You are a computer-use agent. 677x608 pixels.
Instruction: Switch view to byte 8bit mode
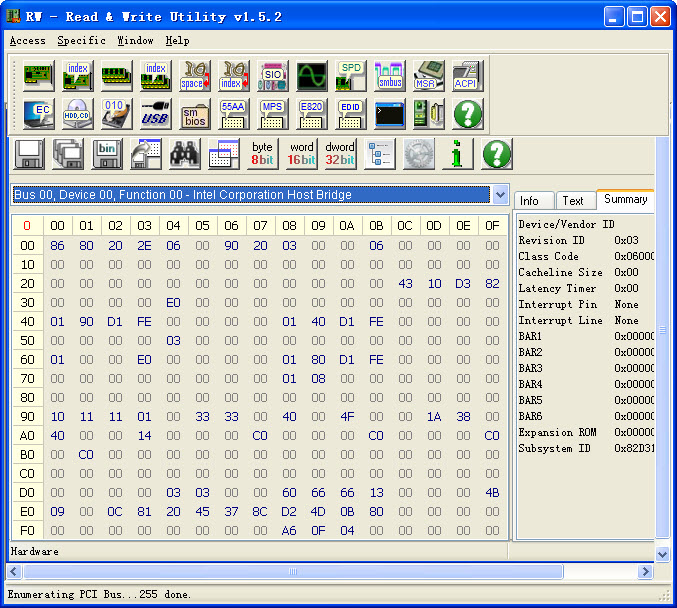point(262,153)
